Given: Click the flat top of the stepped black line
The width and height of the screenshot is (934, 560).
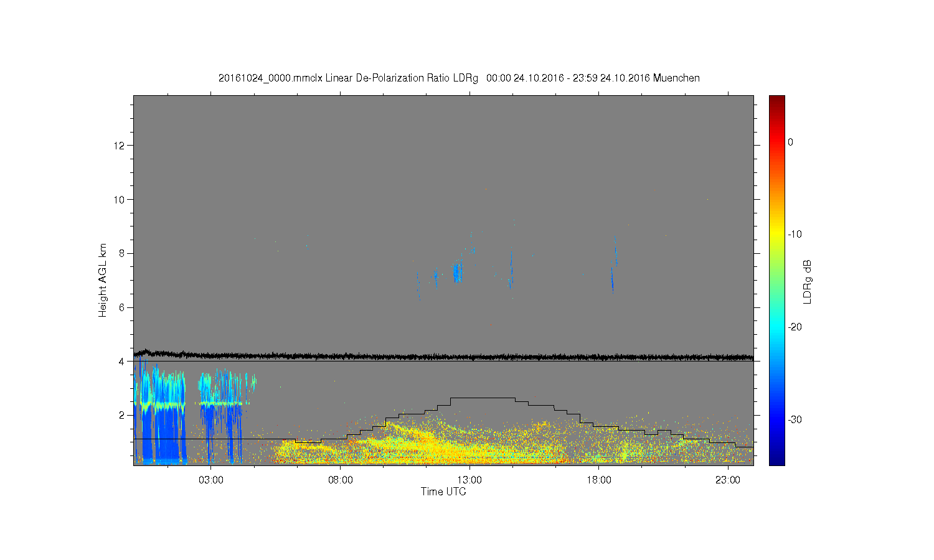Looking at the screenshot, I should coord(483,398).
